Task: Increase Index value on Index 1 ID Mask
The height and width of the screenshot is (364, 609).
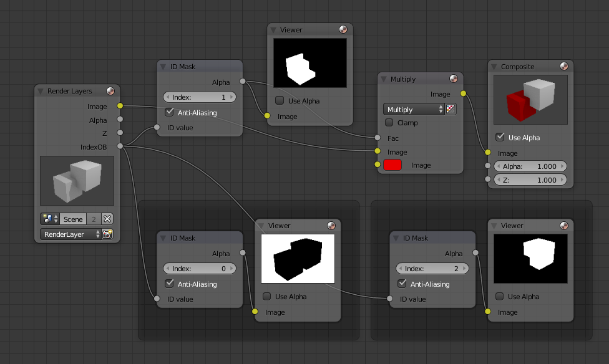Action: [232, 97]
